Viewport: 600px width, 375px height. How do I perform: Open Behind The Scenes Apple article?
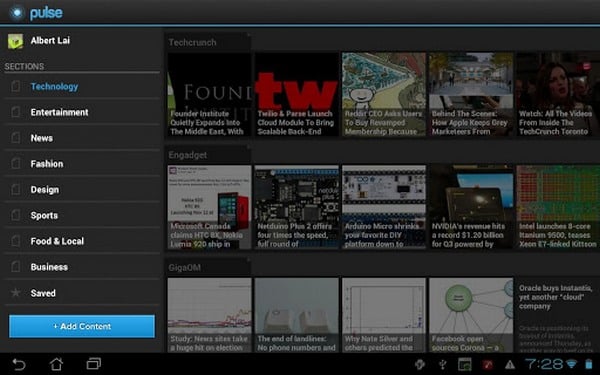[x=471, y=95]
